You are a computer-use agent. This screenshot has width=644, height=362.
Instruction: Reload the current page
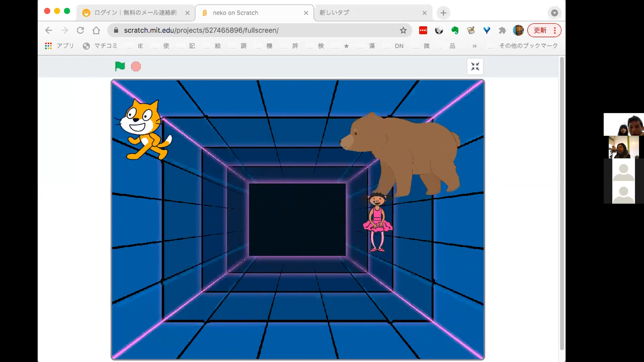[x=80, y=30]
